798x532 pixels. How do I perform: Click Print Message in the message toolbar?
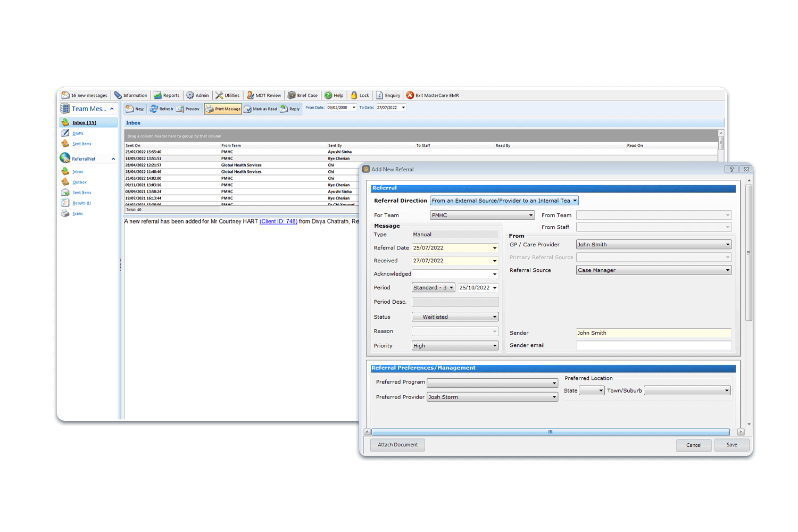[x=222, y=109]
